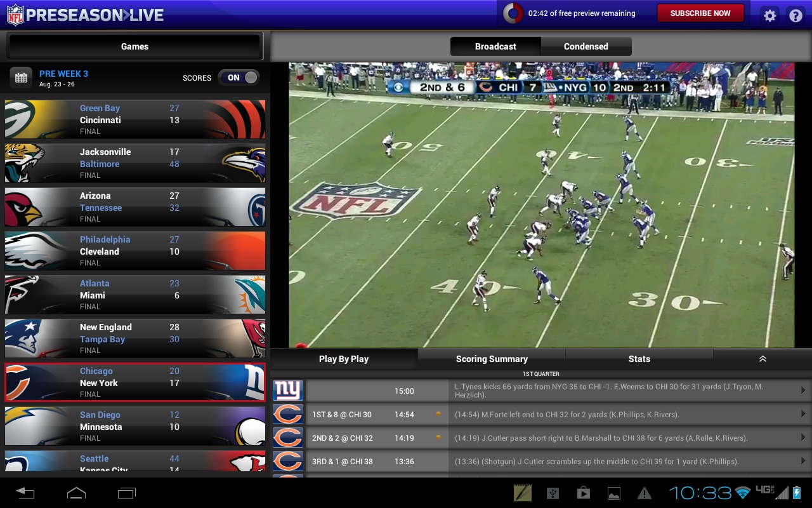Viewport: 812px width, 508px height.
Task: Collapse the play-by-play panel with the chevron
Action: (762, 359)
